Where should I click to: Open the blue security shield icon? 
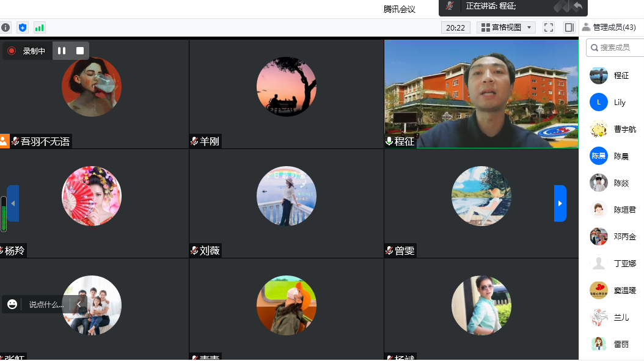[23, 27]
